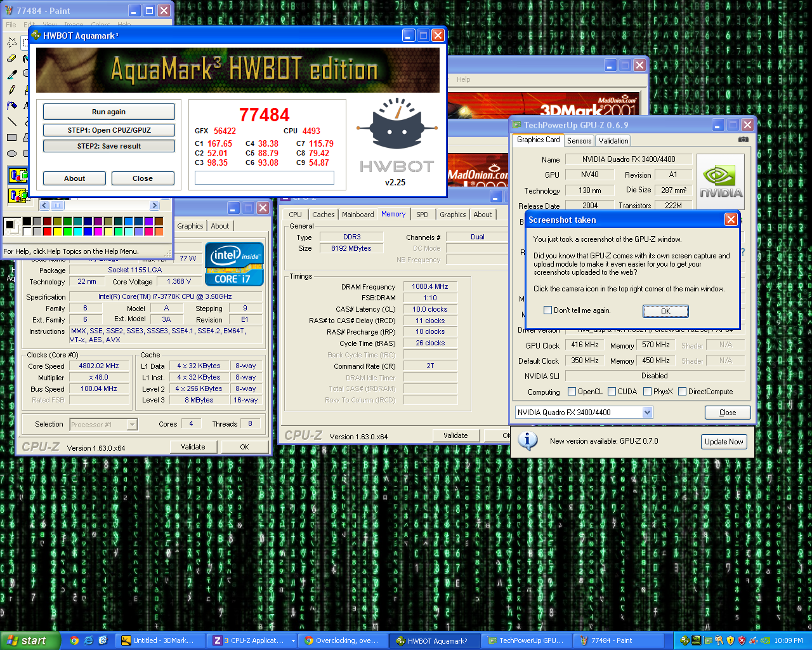Screen dimensions: 812x650
Task: Click the NVIDIA logo in GPU-Z
Action: pyautogui.click(x=721, y=182)
